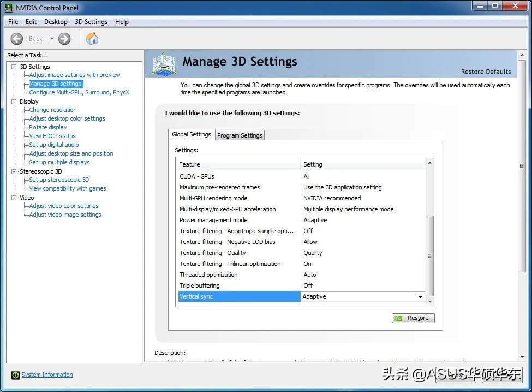Select Change resolution in the task tree

point(53,110)
